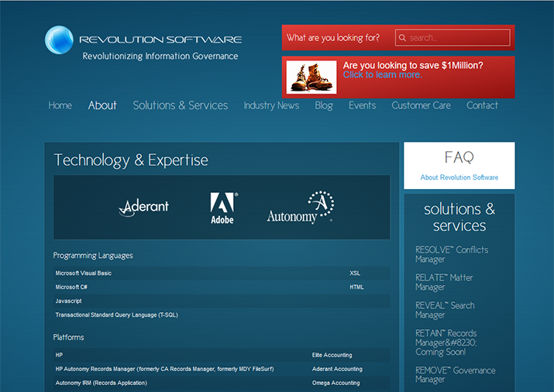Click the Revolution Software globe logo
554x392 pixels.
pos(59,40)
